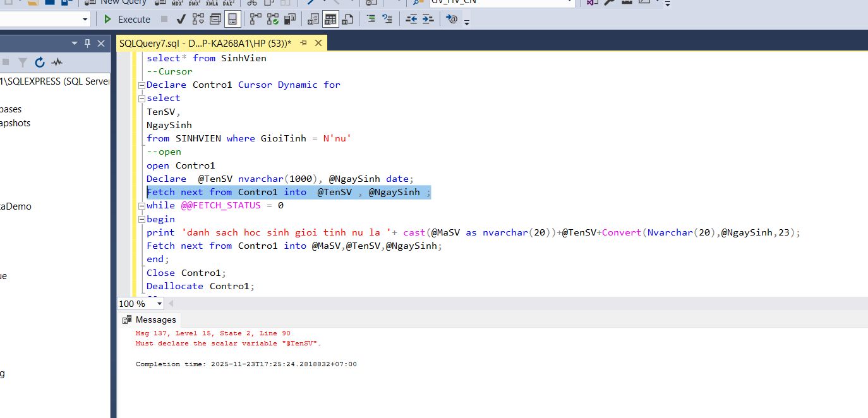Image resolution: width=868 pixels, height=418 pixels.
Task: Select the Results to File icon
Action: 347,20
